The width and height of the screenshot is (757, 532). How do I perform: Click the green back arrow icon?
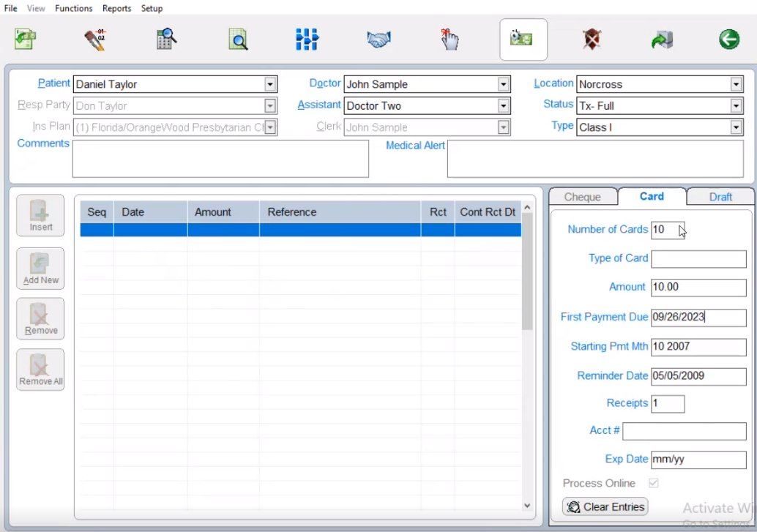728,40
